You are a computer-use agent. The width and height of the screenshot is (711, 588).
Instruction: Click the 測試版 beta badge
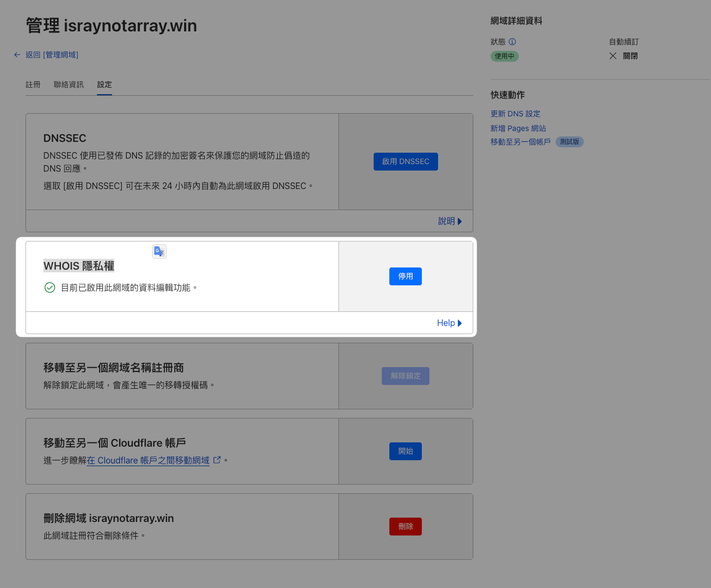coord(569,142)
